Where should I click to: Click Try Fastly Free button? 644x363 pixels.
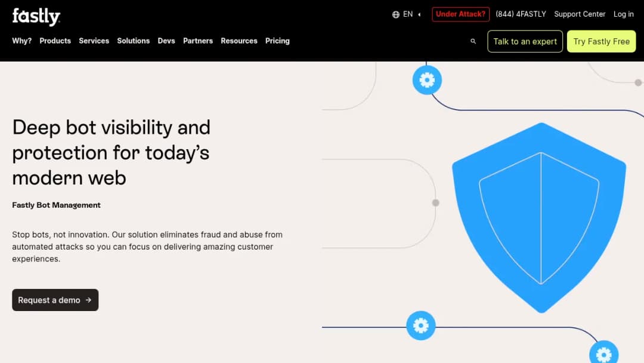coord(601,41)
